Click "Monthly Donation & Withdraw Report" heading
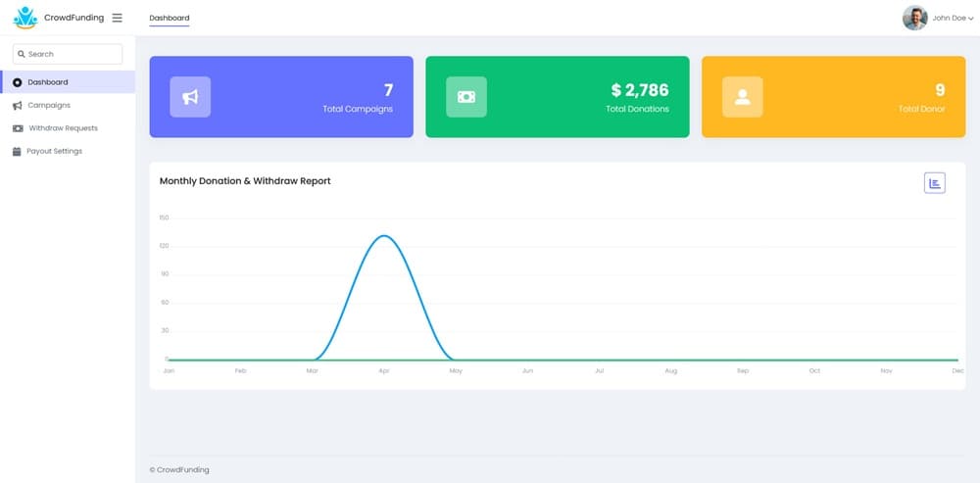 tap(245, 181)
